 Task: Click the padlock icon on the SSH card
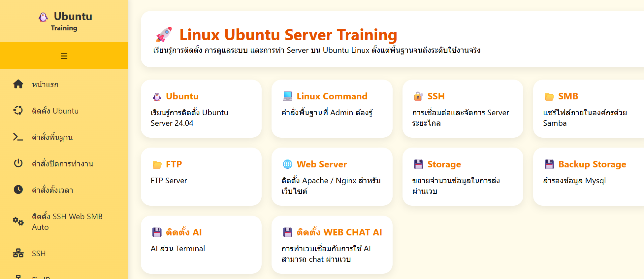(x=418, y=96)
